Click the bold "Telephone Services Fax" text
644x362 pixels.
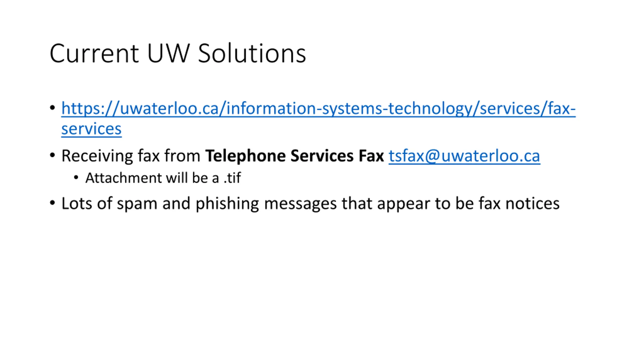click(295, 156)
